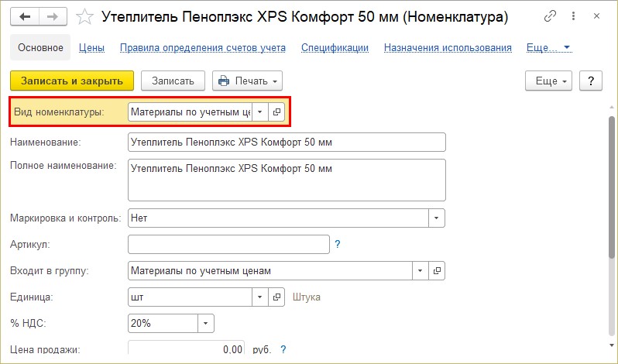Click the back navigation arrow
This screenshot has width=618, height=364.
pyautogui.click(x=25, y=17)
